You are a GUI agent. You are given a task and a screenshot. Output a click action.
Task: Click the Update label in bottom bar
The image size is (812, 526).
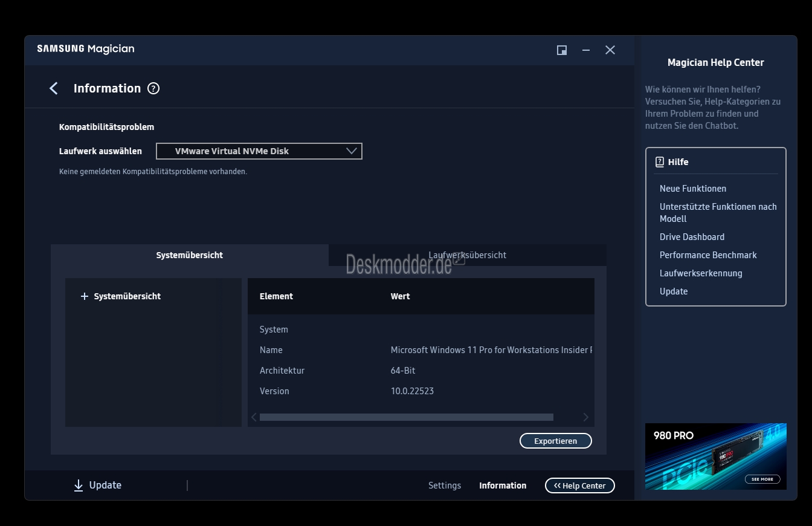[105, 485]
